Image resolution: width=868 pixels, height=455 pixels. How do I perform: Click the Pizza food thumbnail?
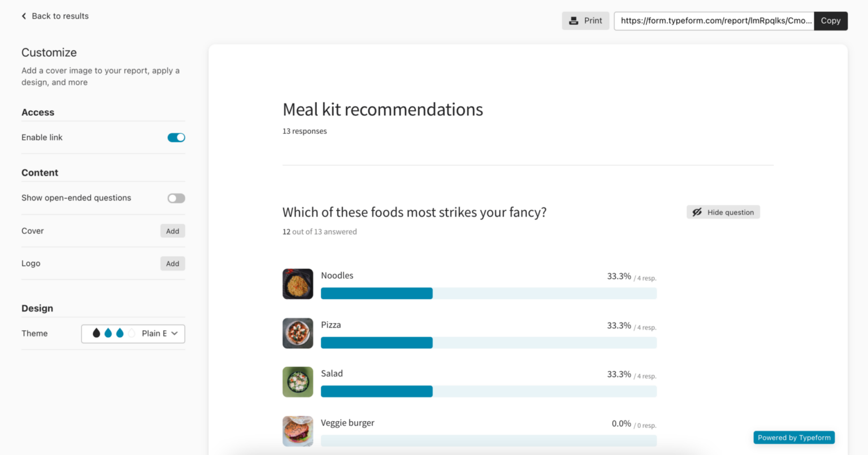[298, 333]
